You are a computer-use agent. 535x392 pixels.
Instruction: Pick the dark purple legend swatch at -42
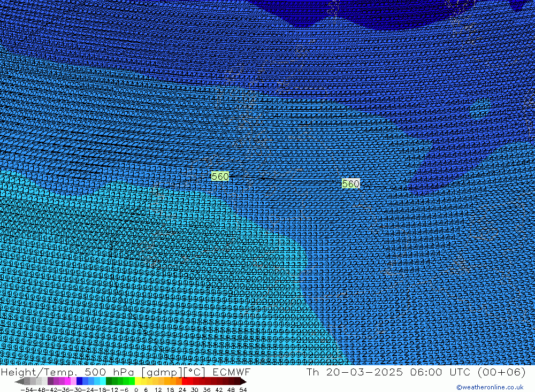[x=50, y=381]
